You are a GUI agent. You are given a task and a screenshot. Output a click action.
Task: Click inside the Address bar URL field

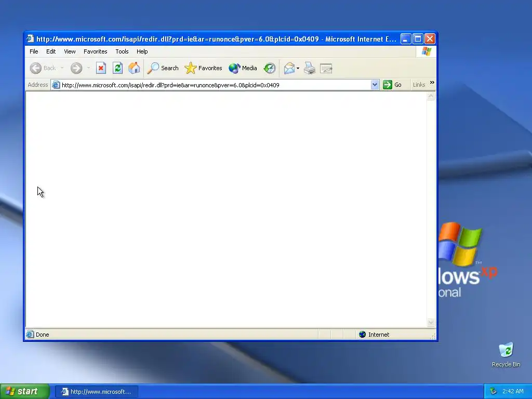tap(215, 85)
